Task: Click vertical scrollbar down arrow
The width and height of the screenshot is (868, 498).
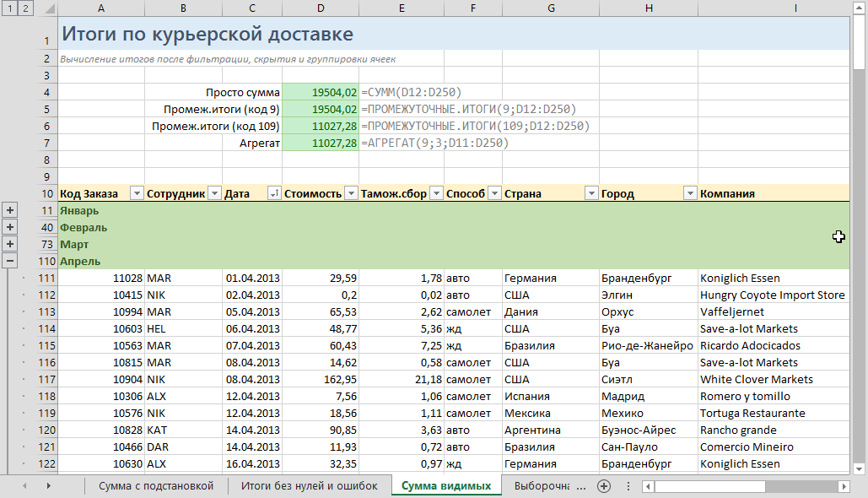Action: coord(859,468)
